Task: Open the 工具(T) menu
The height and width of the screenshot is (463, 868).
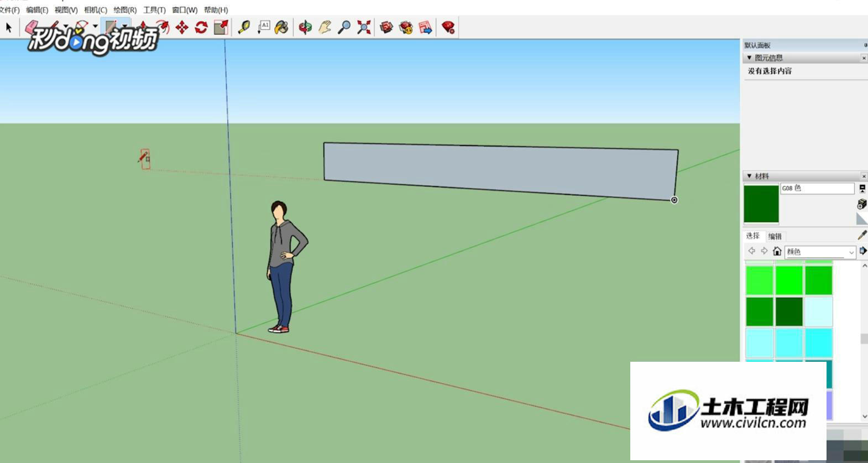Action: coord(154,10)
